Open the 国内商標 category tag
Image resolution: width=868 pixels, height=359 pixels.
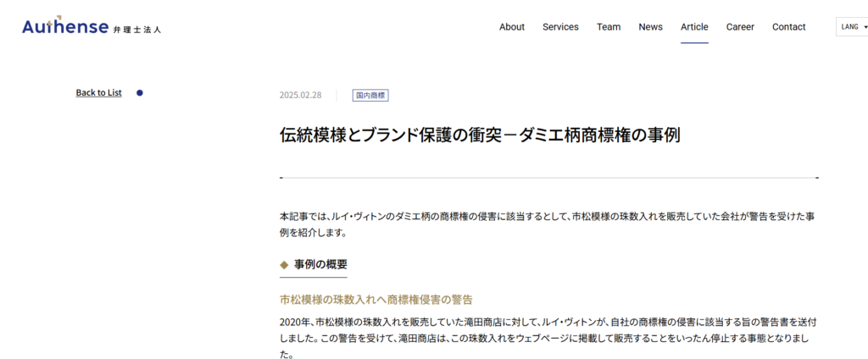(x=370, y=95)
